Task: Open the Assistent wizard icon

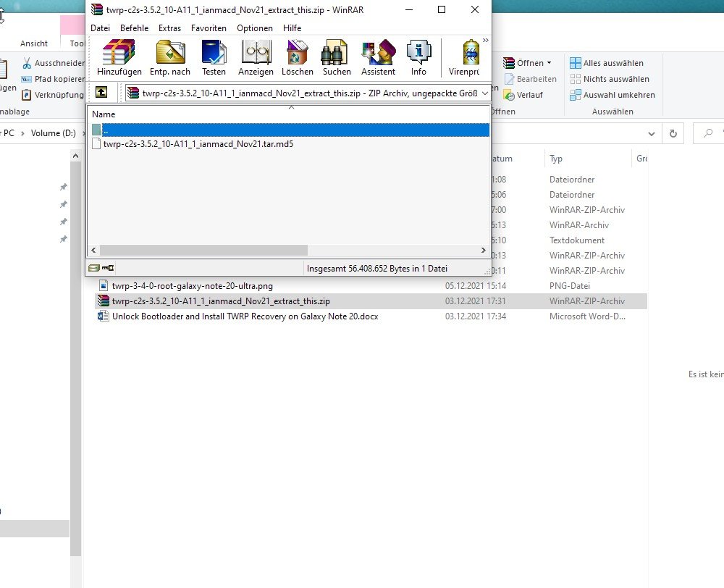Action: [x=378, y=58]
